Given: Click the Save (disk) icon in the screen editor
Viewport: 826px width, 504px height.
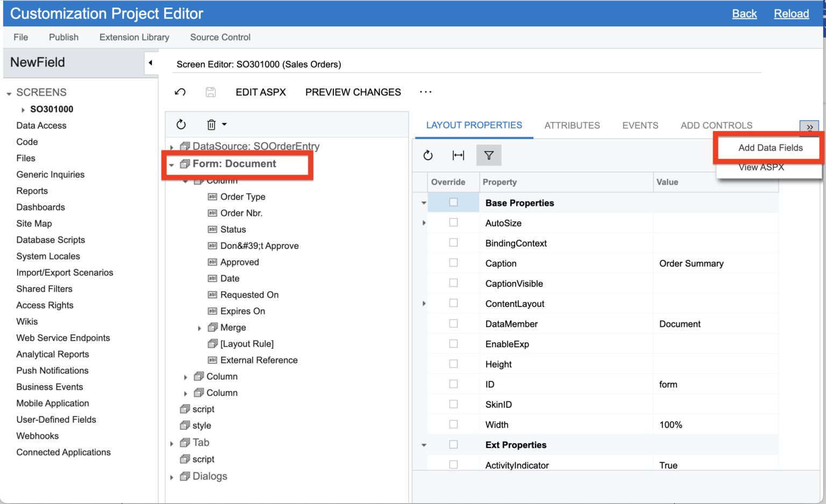Looking at the screenshot, I should pos(210,92).
